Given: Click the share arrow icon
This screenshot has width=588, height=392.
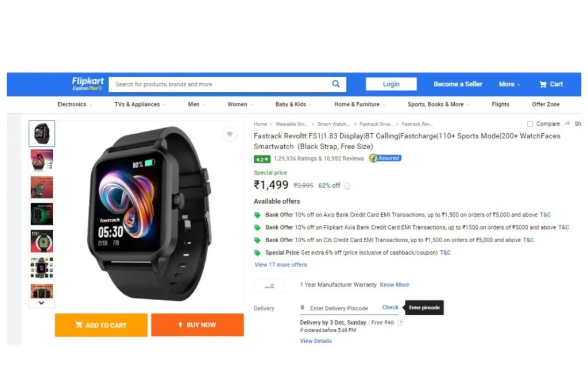Looking at the screenshot, I should tap(567, 123).
